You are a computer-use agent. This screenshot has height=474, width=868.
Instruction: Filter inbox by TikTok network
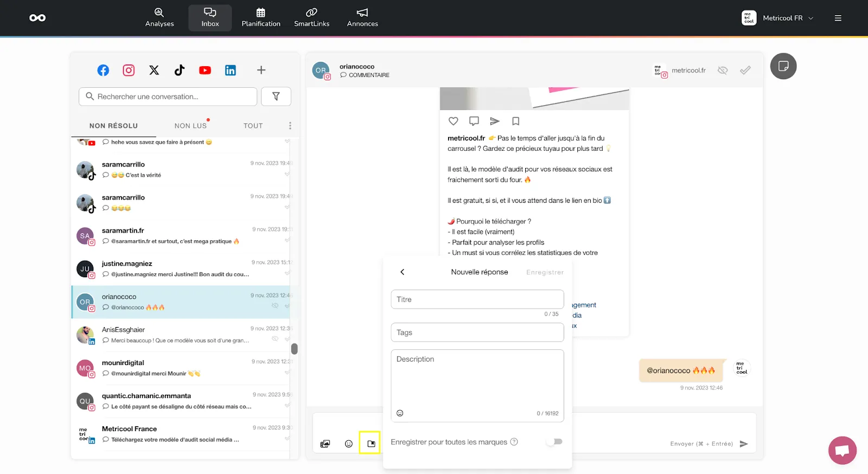[x=180, y=71]
